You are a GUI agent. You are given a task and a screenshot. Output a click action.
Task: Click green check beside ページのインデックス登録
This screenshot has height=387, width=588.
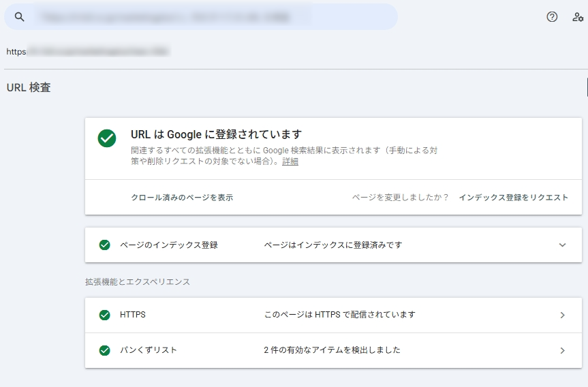(x=105, y=245)
